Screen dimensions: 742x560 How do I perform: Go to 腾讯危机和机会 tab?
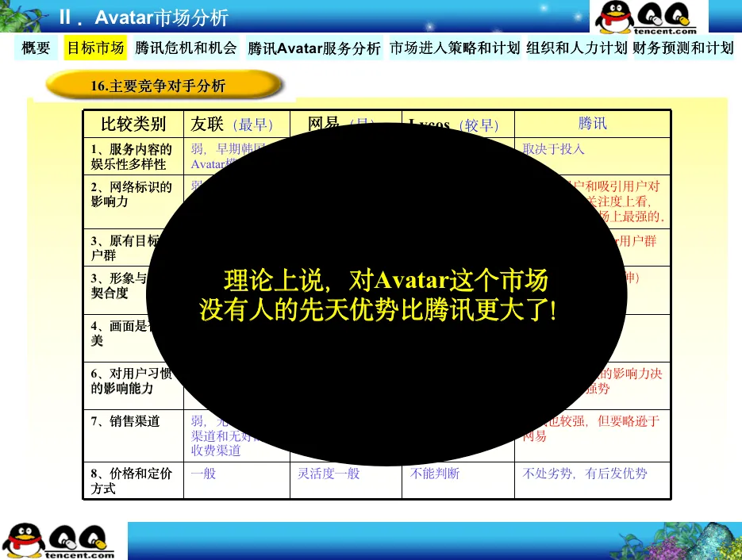click(x=186, y=48)
